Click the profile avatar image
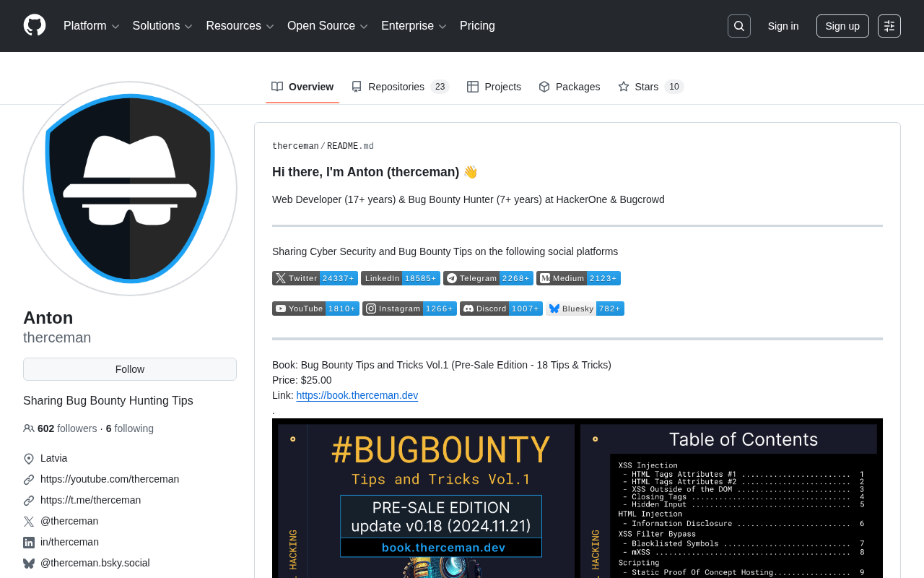 click(130, 189)
